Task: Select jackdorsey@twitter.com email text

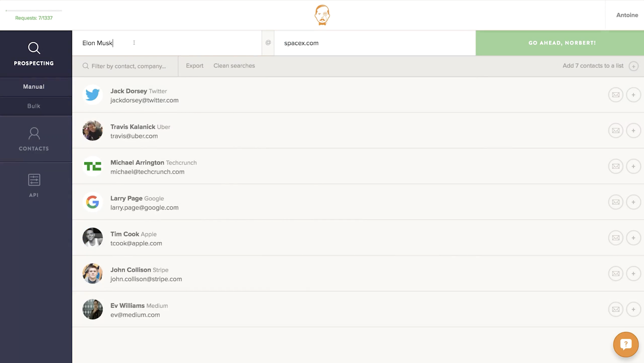Action: click(144, 100)
